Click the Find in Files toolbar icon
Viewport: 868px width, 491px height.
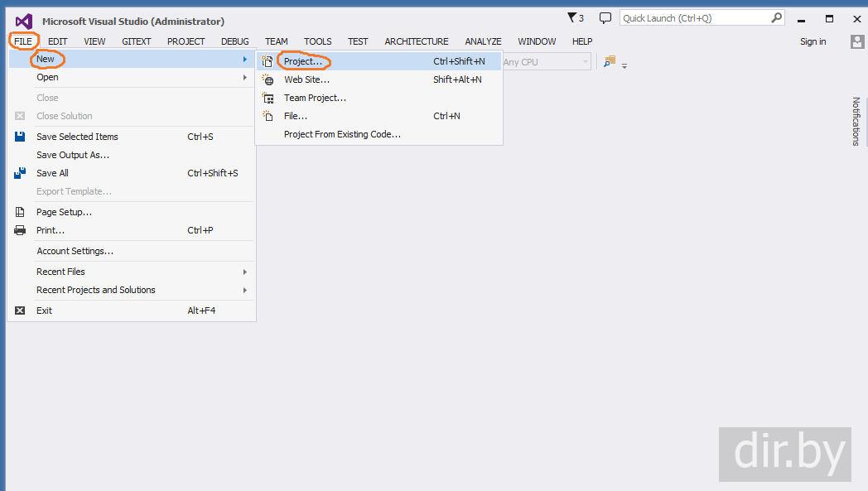coord(610,61)
